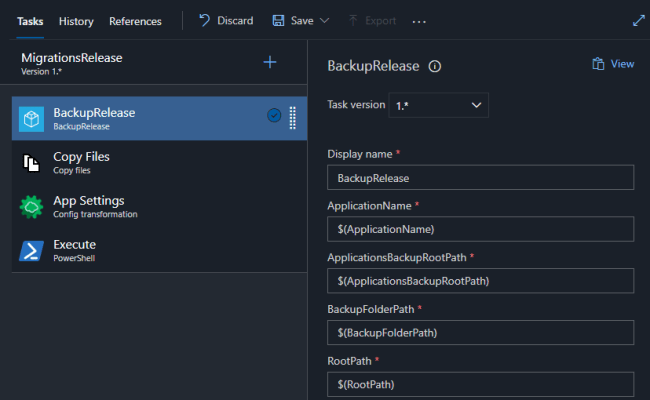The height and width of the screenshot is (400, 650).
Task: Open the History tab
Action: pos(76,21)
